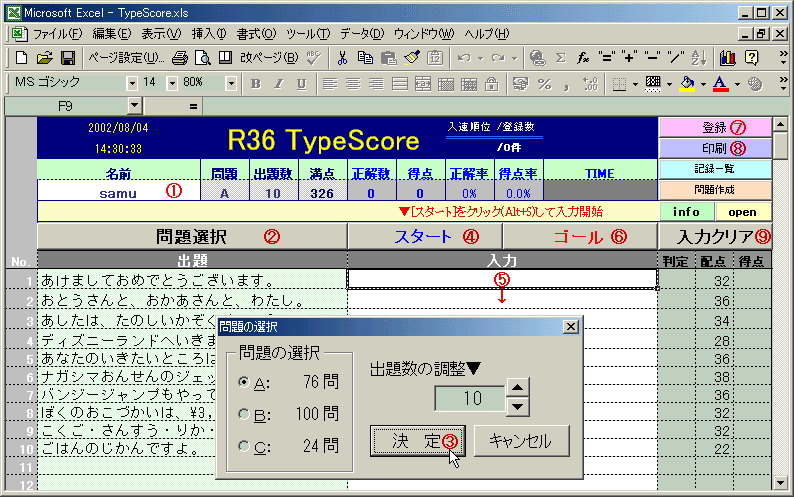
Task: Open a file with the folder icon
Action: click(46, 58)
